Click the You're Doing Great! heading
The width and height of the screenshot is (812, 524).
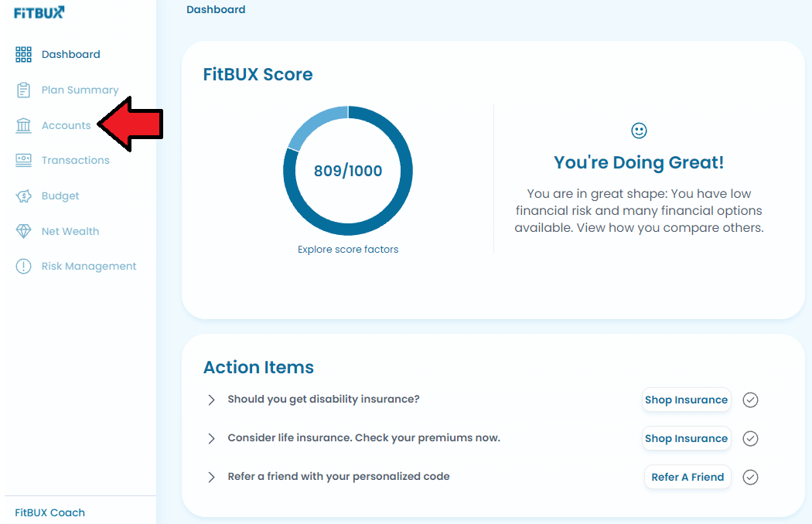point(639,162)
